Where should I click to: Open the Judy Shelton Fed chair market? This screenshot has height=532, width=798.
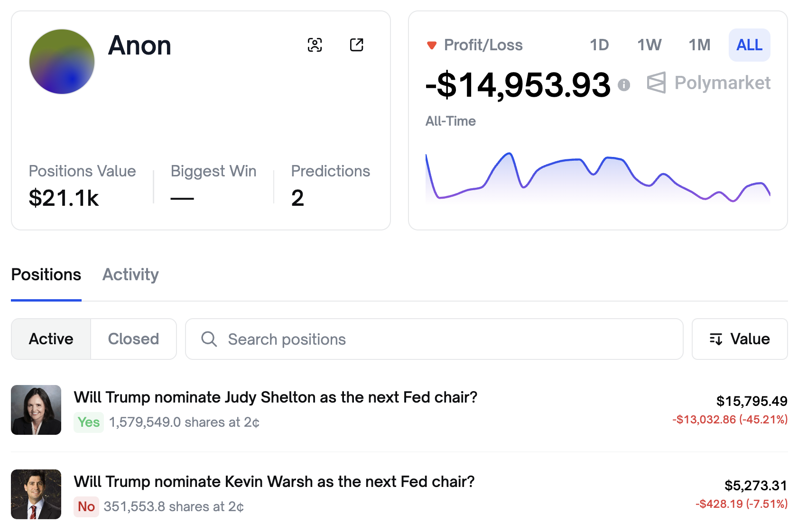click(x=275, y=397)
